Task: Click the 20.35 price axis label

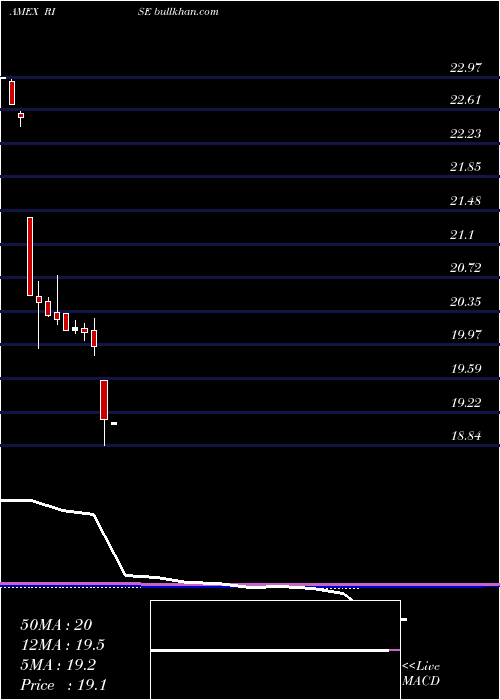Action: (x=466, y=302)
